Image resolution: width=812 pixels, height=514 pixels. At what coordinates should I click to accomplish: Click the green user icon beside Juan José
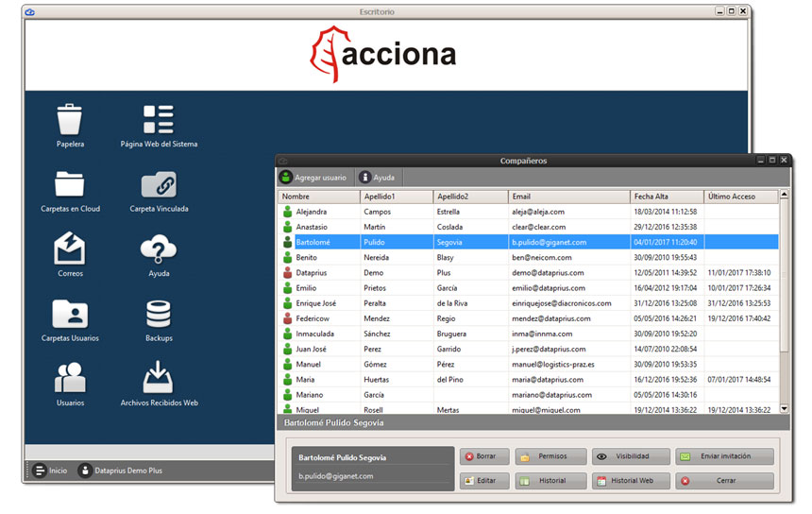tap(287, 349)
